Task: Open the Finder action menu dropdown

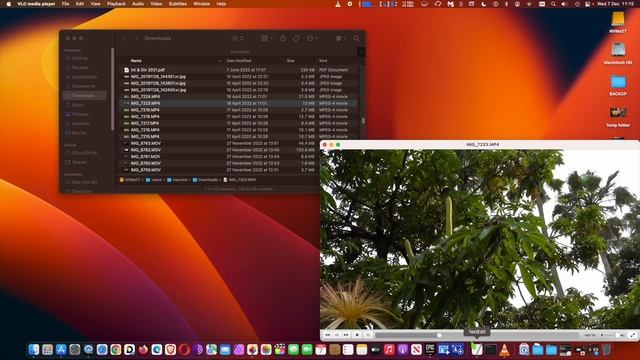Action: point(312,38)
